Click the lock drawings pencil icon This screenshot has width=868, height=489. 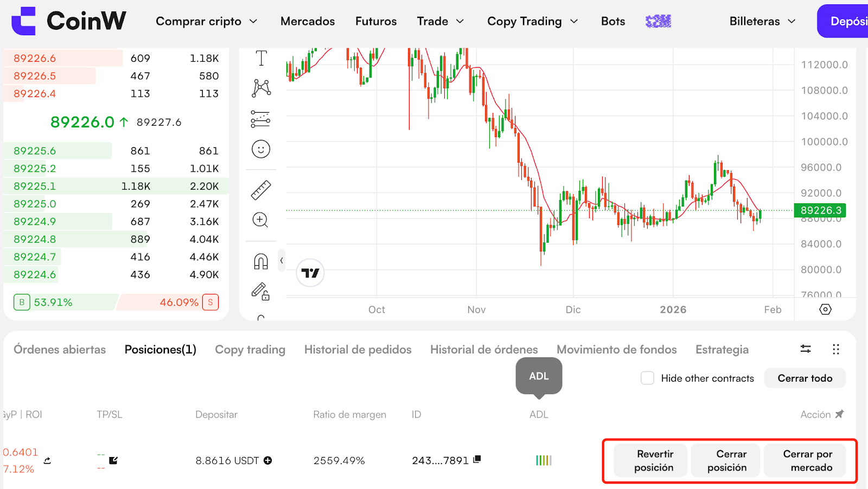pyautogui.click(x=260, y=292)
